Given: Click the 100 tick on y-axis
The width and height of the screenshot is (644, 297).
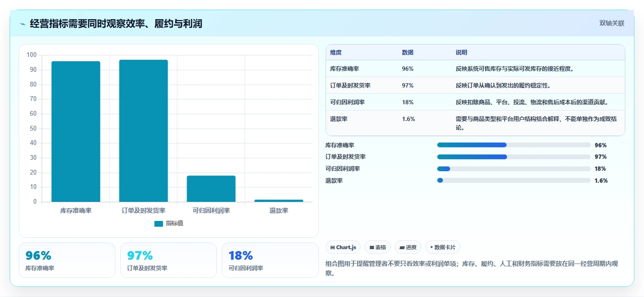Looking at the screenshot, I should 32,55.
